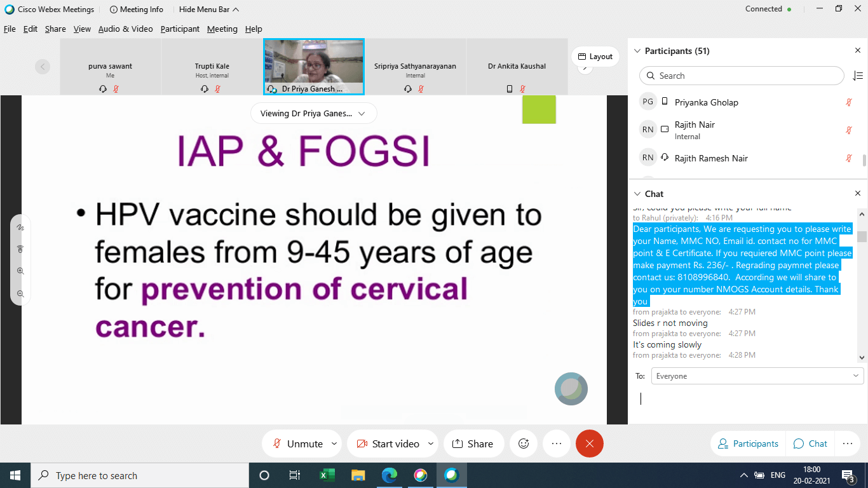Click the Layout button

click(x=595, y=57)
